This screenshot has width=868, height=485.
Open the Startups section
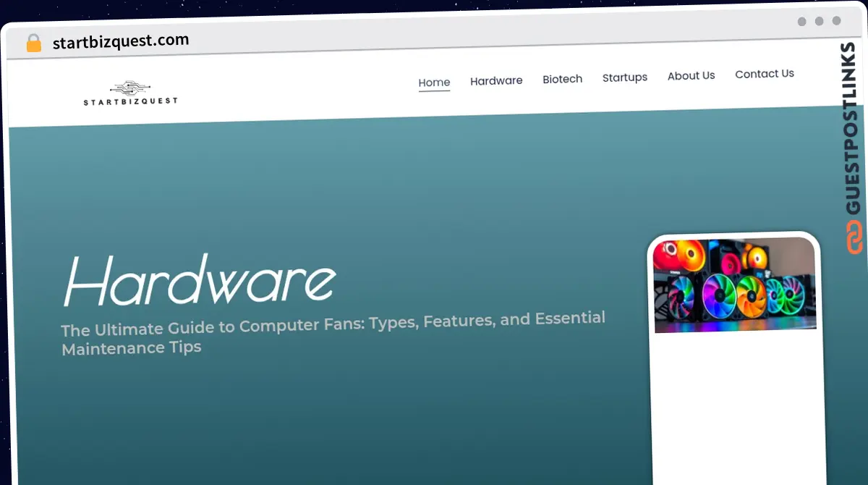coord(625,77)
